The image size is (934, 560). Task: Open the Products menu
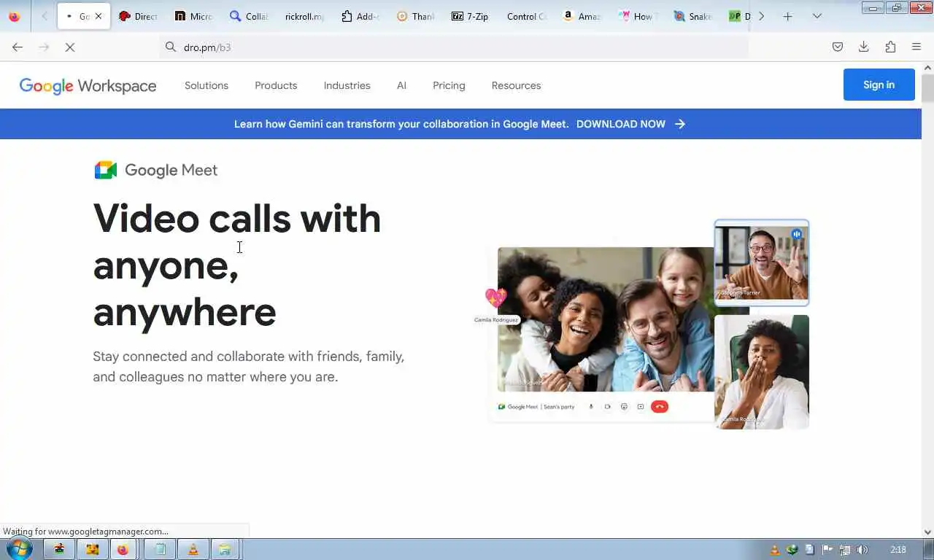click(x=276, y=85)
